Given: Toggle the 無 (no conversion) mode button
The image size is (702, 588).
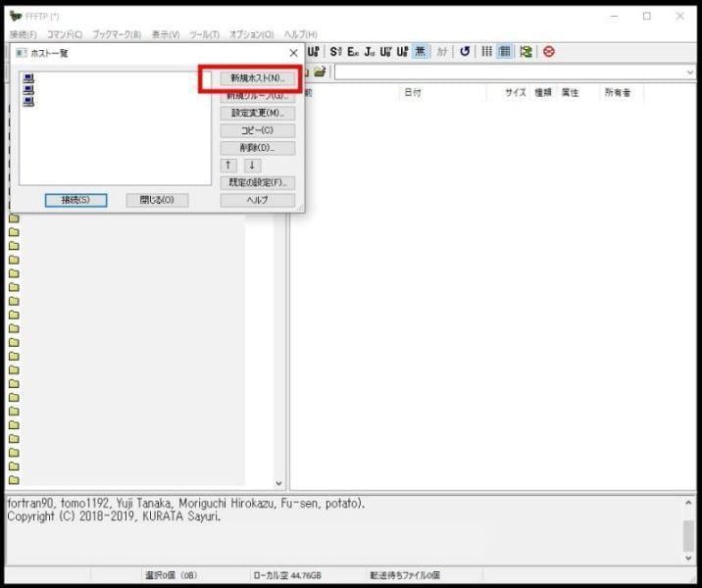Looking at the screenshot, I should point(421,52).
